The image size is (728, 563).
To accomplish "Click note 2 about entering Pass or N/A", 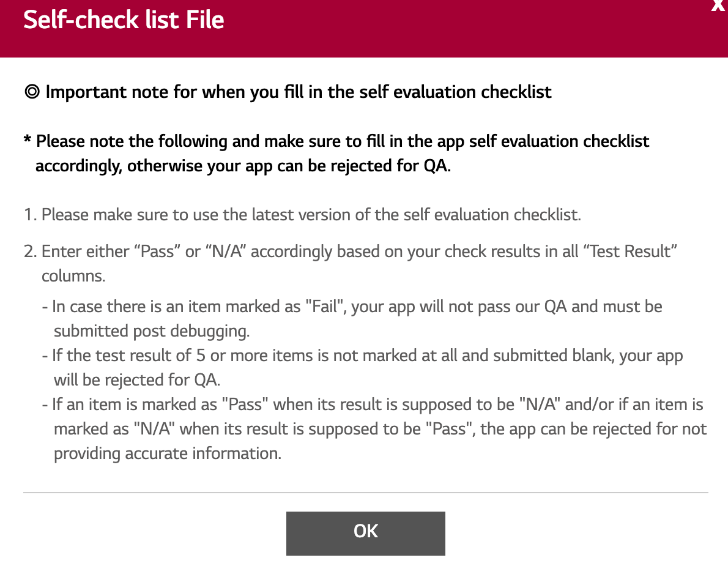I will point(358,252).
